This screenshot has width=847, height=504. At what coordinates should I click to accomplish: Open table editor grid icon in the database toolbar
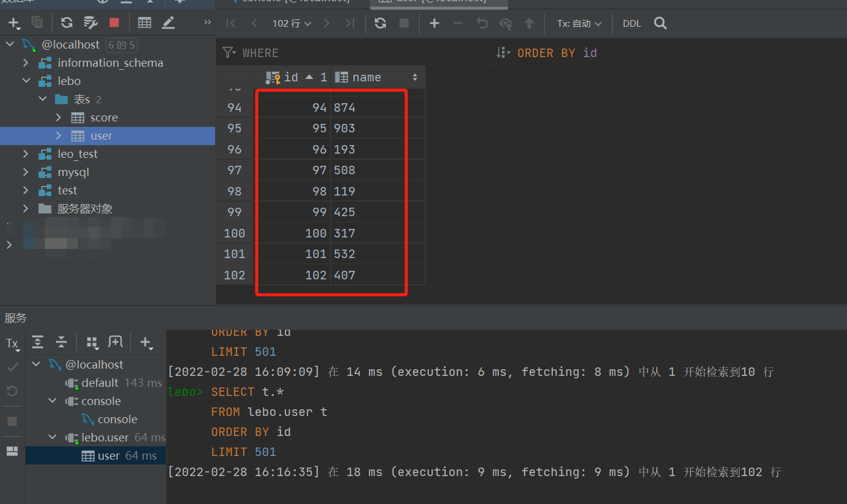coord(145,23)
